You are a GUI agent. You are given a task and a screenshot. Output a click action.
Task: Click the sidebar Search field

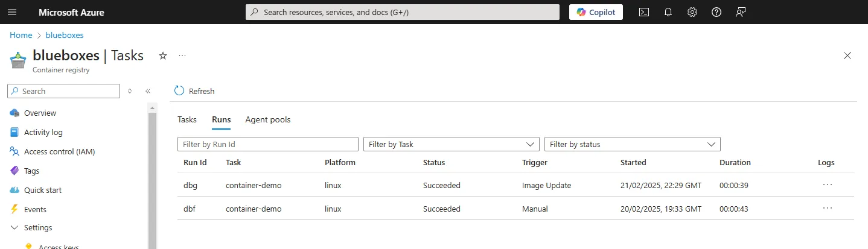point(63,91)
